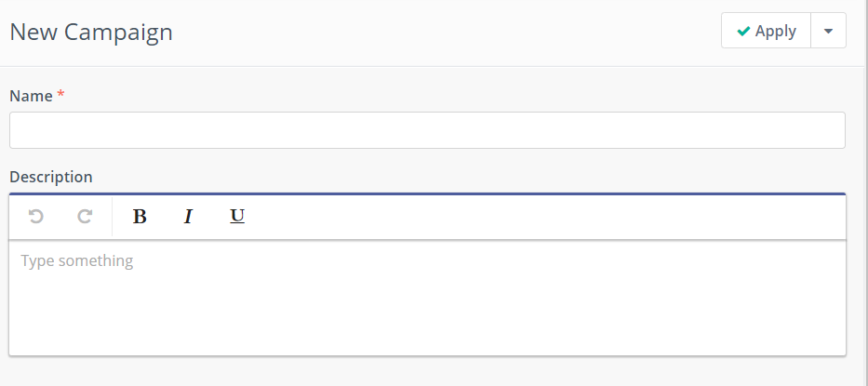Click the New Campaign heading
868x386 pixels.
click(91, 32)
